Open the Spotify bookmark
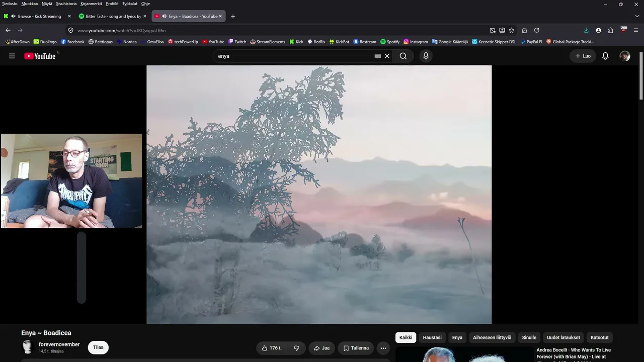This screenshot has width=644, height=362. pos(390,42)
